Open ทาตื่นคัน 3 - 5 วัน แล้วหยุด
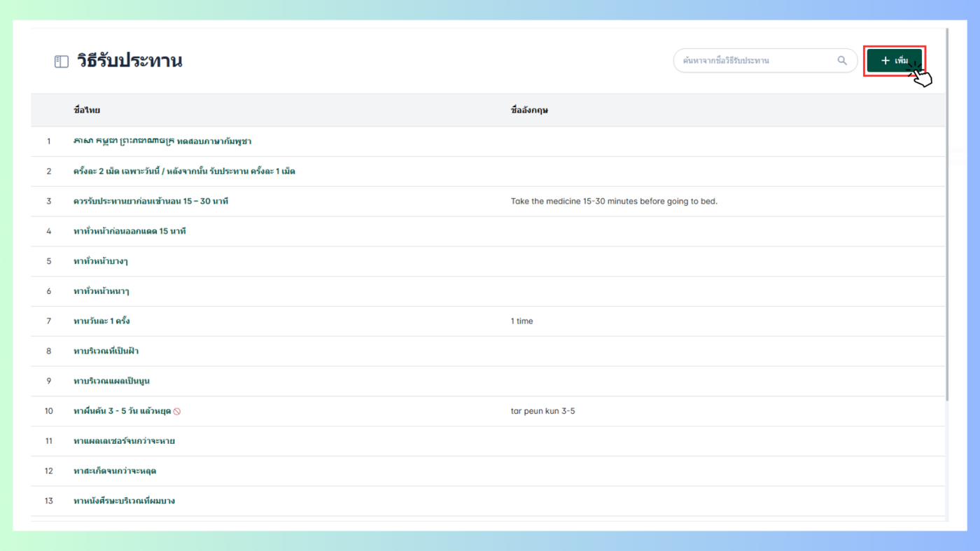The height and width of the screenshot is (551, 980). click(x=122, y=412)
